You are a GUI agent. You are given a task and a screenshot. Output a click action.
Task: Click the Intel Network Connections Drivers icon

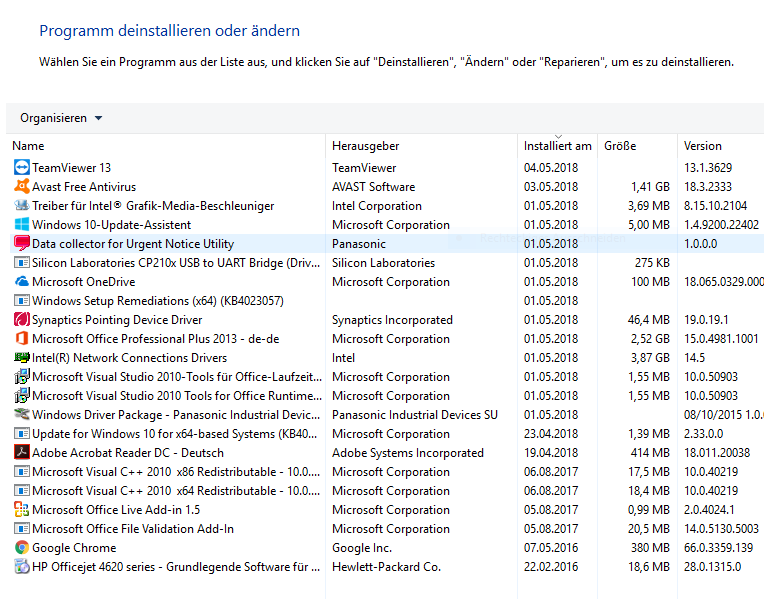pyautogui.click(x=21, y=358)
